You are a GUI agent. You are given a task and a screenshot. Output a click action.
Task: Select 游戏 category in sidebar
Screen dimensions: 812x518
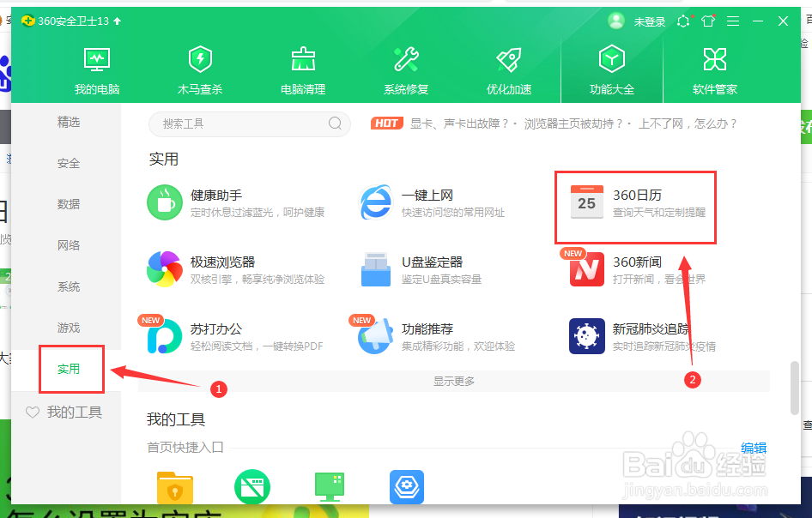69,328
